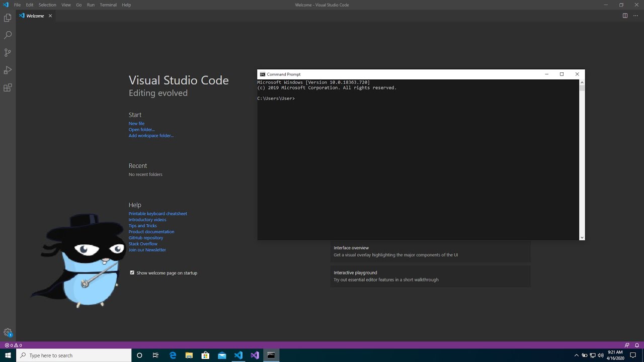Open GitHub repository link
This screenshot has width=644, height=362.
tap(146, 238)
